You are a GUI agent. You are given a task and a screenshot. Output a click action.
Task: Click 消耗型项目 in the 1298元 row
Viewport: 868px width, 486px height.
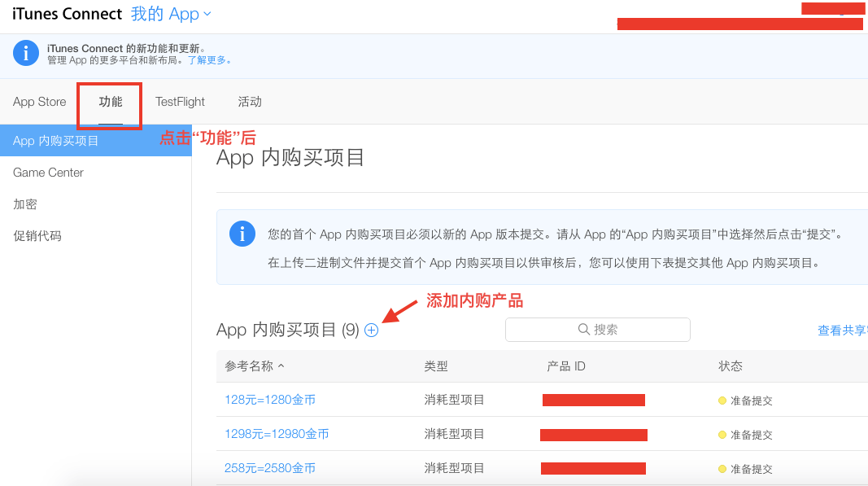pos(455,435)
